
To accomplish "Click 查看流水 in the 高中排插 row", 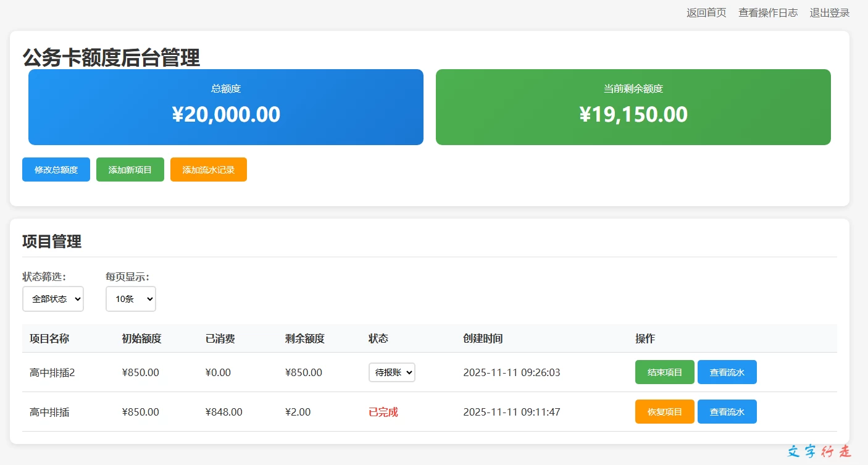I will tap(727, 412).
